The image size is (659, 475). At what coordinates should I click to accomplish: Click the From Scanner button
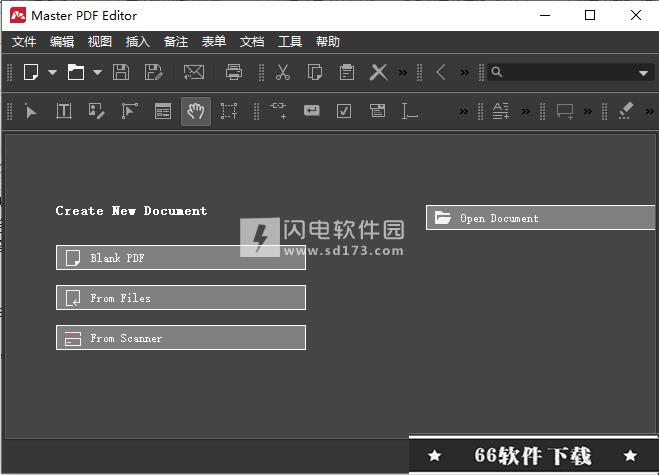click(x=181, y=338)
